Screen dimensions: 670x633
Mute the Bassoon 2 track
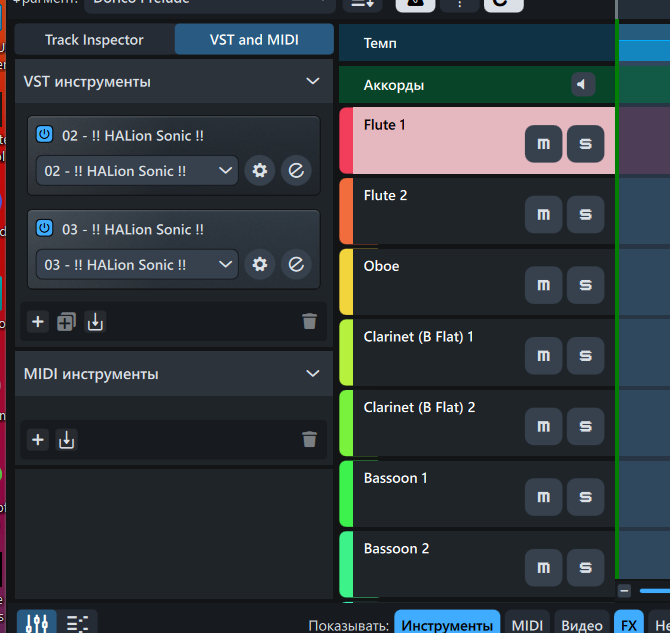543,568
